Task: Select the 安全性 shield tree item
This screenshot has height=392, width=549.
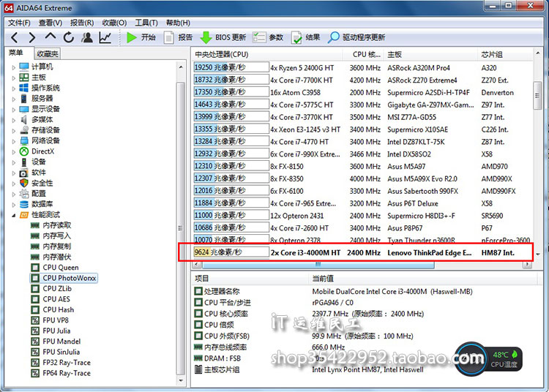Action: pos(37,183)
